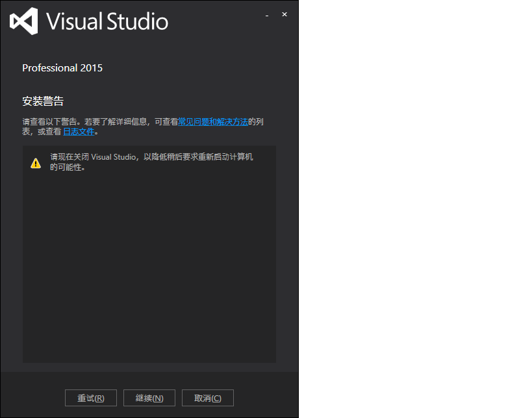This screenshot has height=418, width=532.
Task: Click the yellow warning triangle icon
Action: tap(36, 164)
